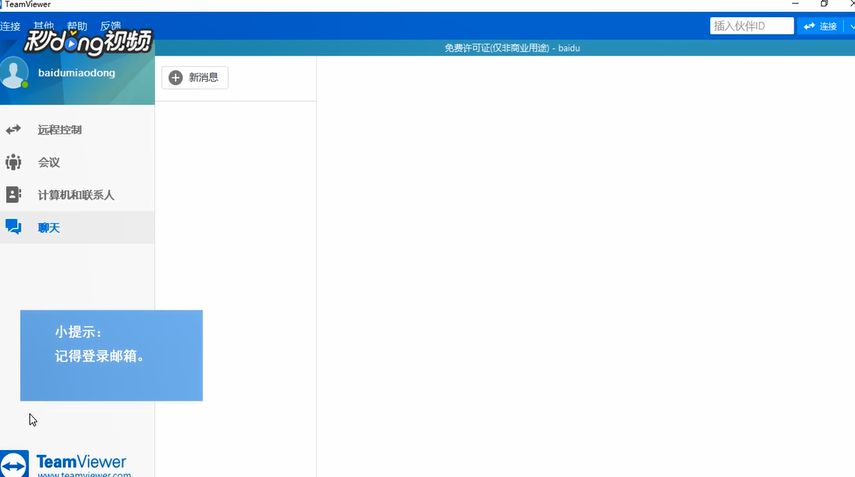Click the chat bubbles icon
Image resolution: width=855 pixels, height=477 pixels.
click(x=13, y=227)
